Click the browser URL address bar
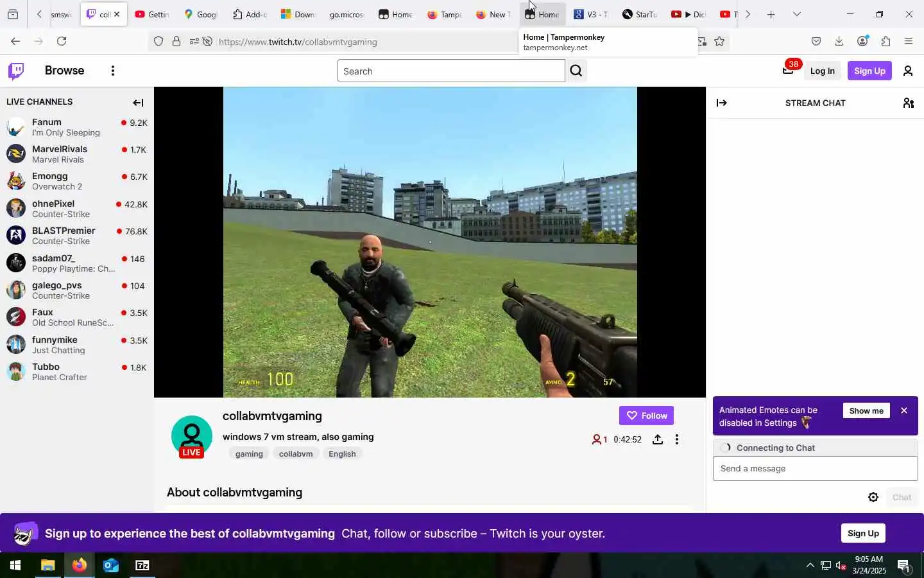 [366, 42]
